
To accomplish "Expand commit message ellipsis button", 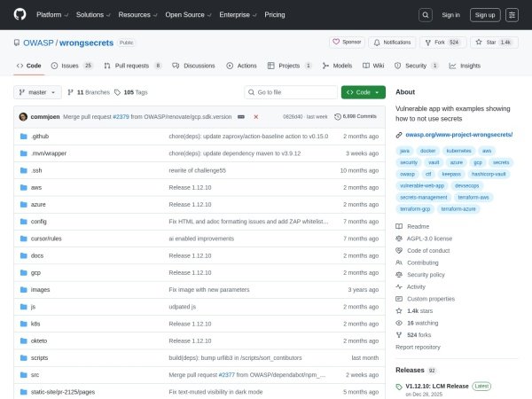I will tap(241, 117).
